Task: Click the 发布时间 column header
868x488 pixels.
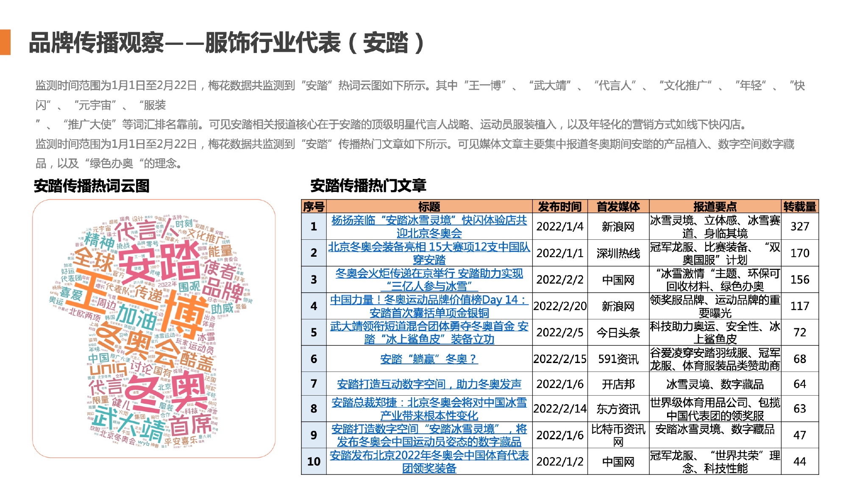Action: (x=560, y=207)
